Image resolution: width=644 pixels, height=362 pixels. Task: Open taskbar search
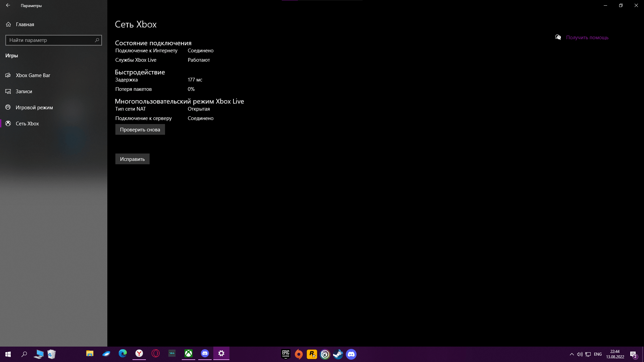click(x=24, y=354)
